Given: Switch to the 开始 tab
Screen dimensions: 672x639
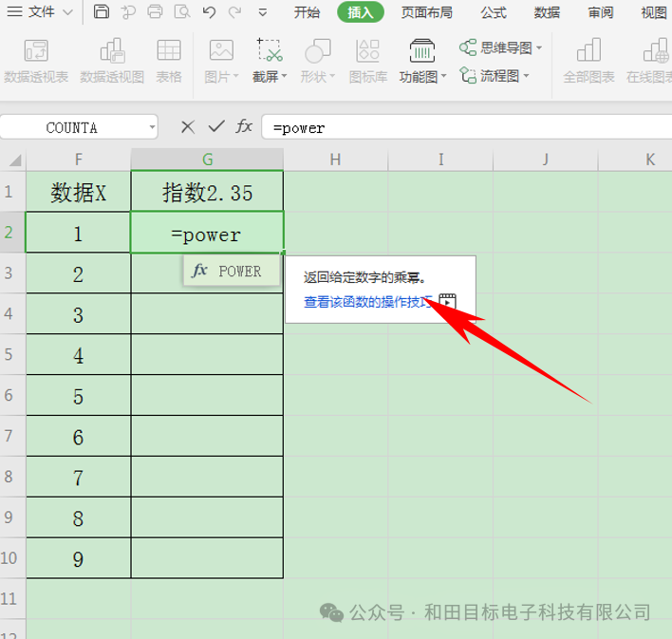Looking at the screenshot, I should (x=307, y=12).
